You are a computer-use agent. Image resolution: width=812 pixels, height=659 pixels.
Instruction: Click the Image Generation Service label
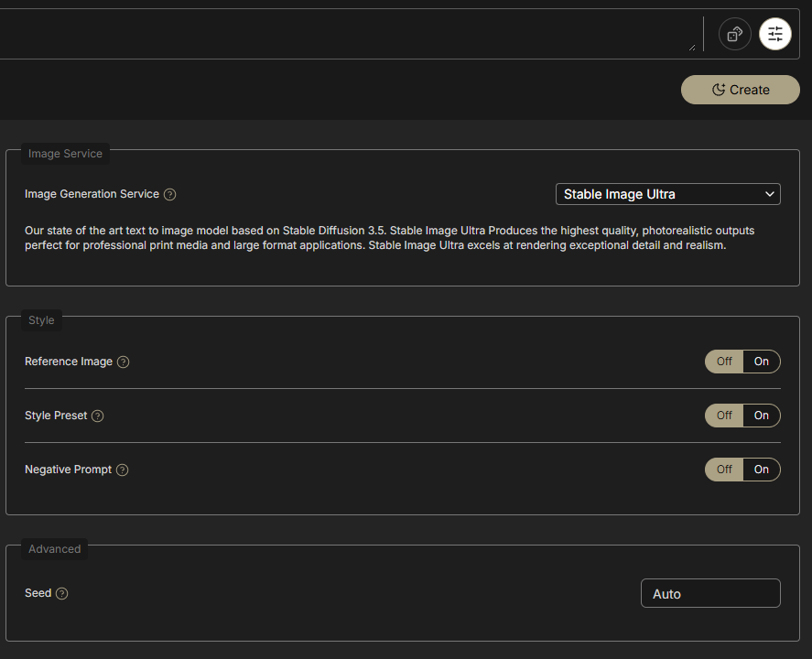point(92,194)
